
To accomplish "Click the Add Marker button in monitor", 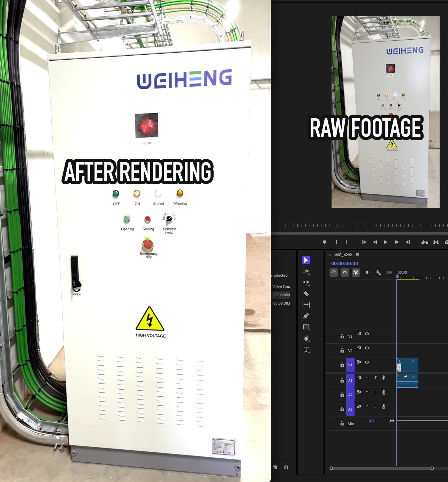I will click(324, 242).
